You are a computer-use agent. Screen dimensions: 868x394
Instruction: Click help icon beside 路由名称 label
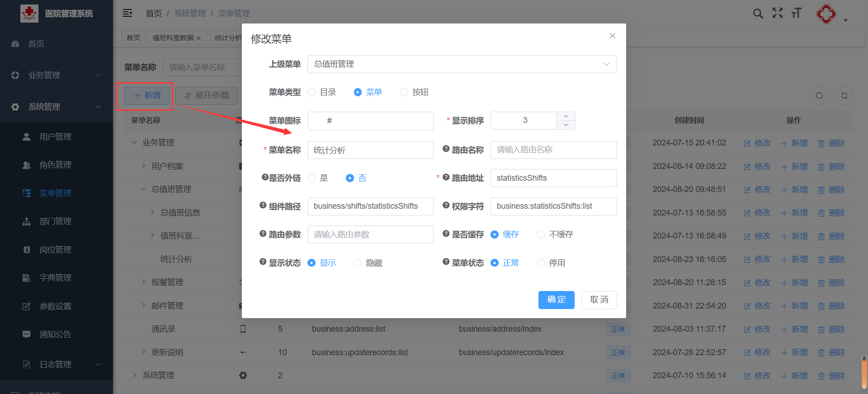tap(446, 149)
